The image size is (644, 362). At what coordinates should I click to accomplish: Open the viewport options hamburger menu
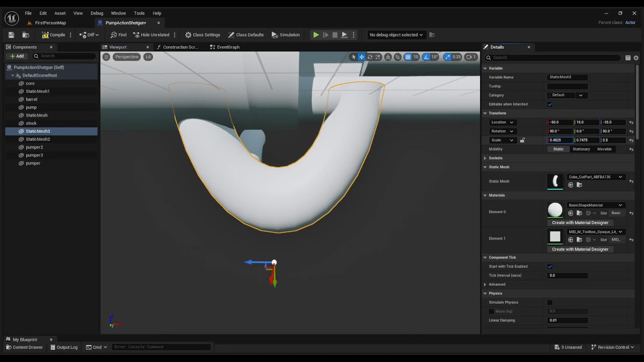click(106, 57)
